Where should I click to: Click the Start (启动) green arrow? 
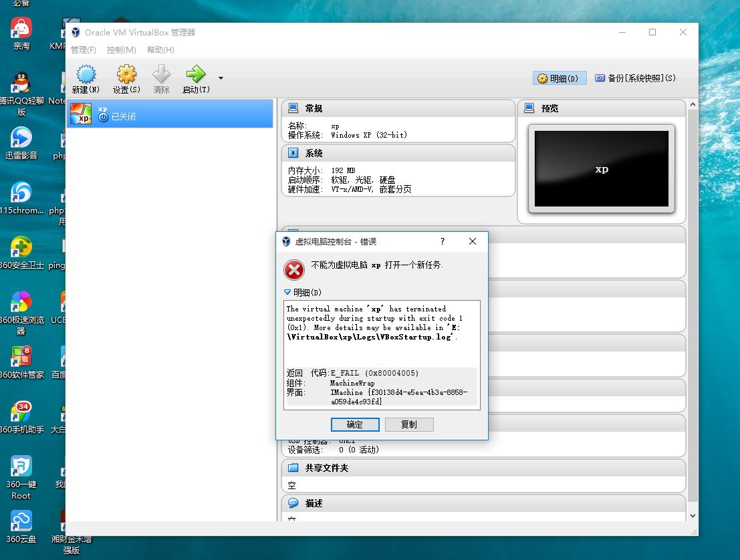point(196,74)
